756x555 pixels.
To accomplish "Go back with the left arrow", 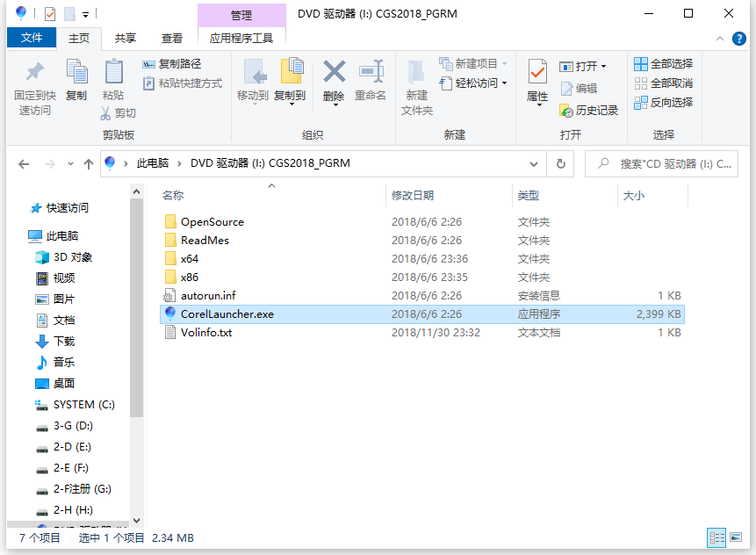I will pyautogui.click(x=24, y=164).
